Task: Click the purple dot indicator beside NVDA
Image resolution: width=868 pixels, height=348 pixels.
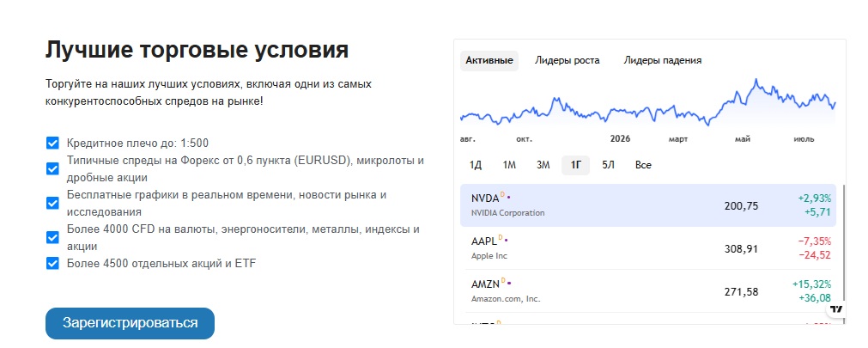Action: pyautogui.click(x=509, y=197)
